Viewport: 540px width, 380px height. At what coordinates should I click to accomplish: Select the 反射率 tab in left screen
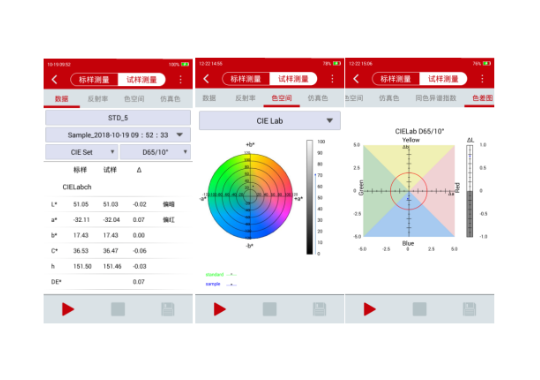(98, 99)
